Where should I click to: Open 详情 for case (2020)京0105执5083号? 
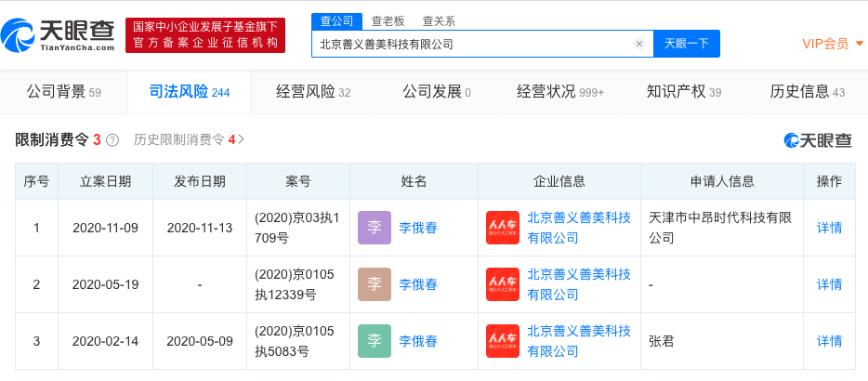click(829, 341)
